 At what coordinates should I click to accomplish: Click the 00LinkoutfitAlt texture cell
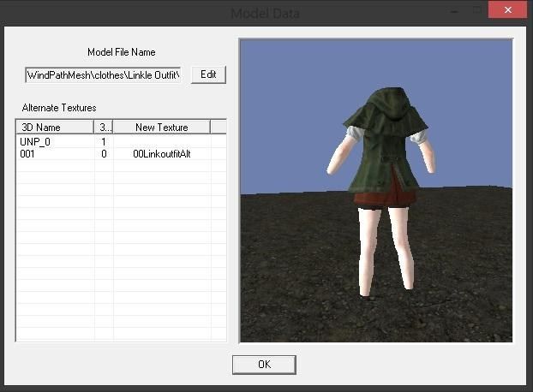point(162,154)
